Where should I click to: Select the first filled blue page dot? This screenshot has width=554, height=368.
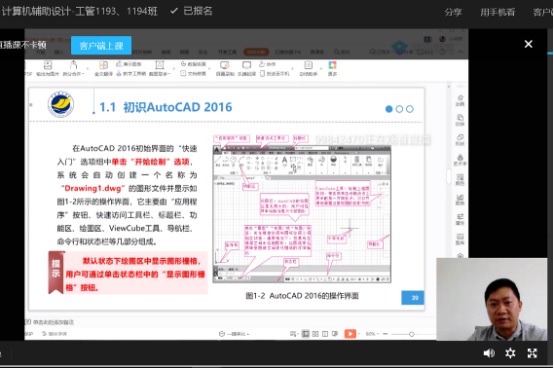click(x=389, y=109)
